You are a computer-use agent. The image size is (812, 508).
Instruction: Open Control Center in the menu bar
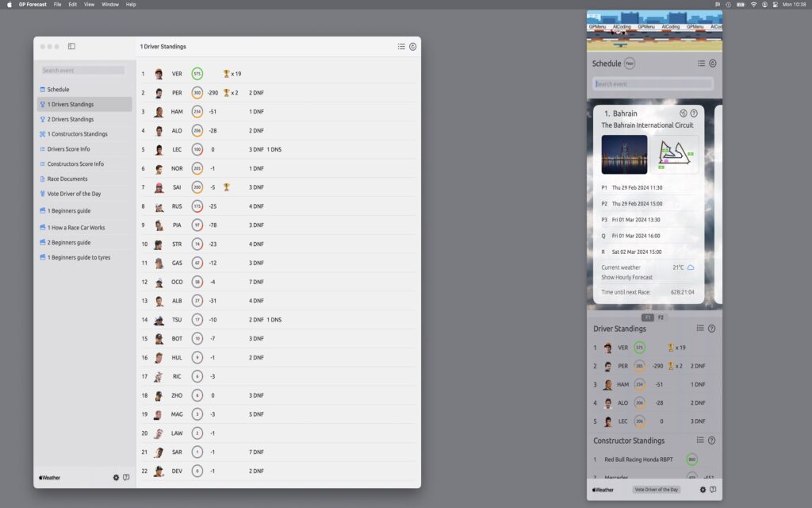(x=776, y=4)
